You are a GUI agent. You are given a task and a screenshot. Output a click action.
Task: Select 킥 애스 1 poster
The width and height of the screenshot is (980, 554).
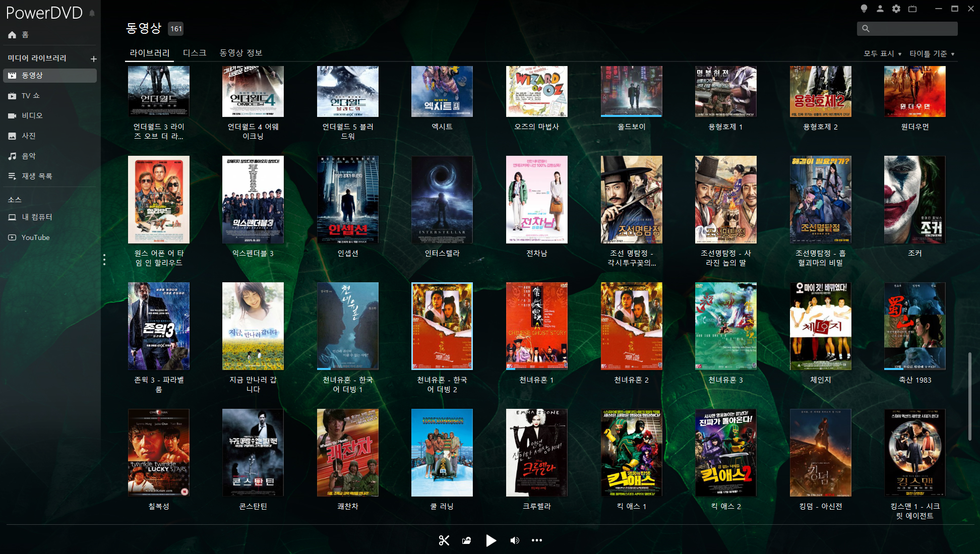(x=632, y=453)
